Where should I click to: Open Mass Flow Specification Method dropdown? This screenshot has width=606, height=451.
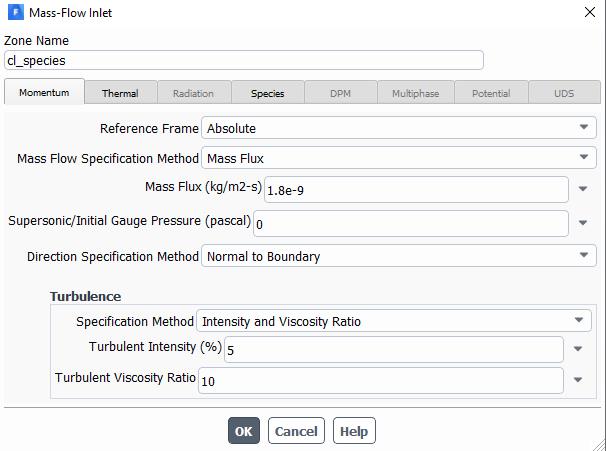pos(398,158)
